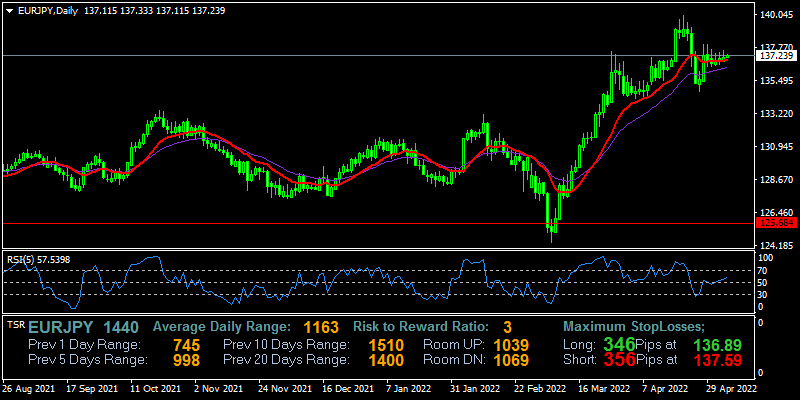Click the Room DN value 1069

(511, 360)
